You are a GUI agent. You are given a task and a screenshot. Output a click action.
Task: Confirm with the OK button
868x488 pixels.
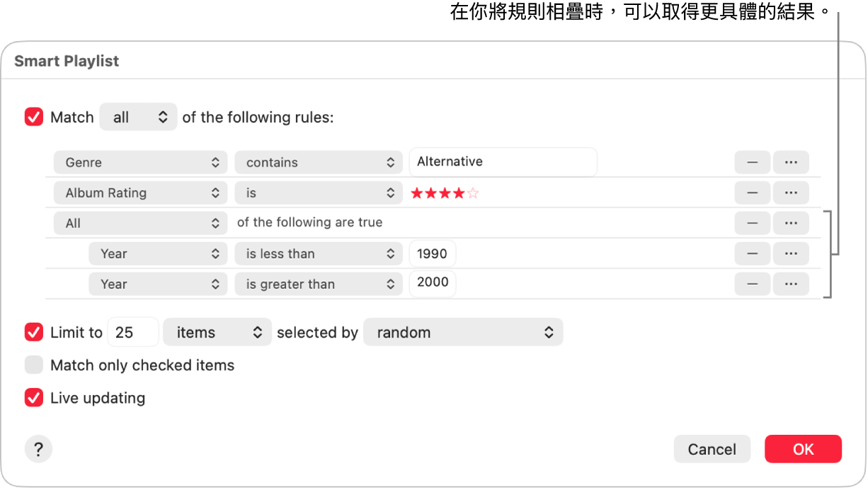[x=803, y=449]
